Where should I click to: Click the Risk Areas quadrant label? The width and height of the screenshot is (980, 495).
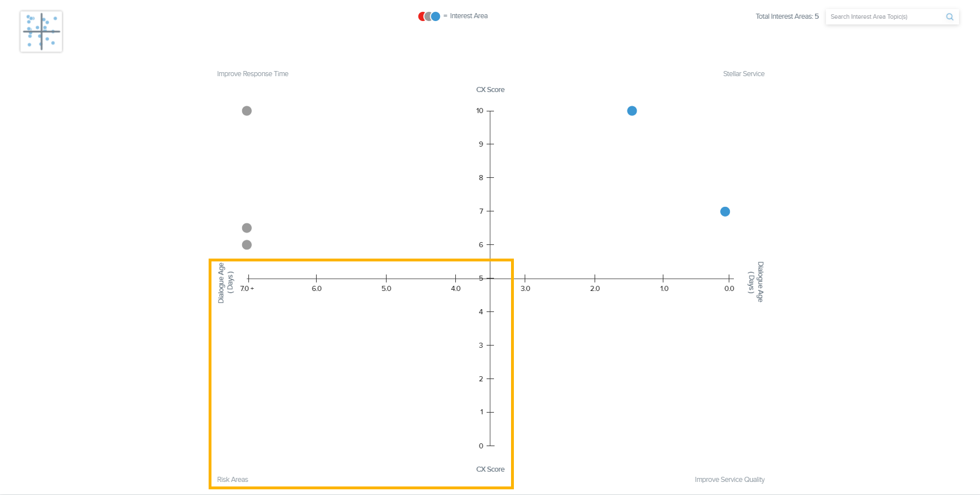pos(232,480)
